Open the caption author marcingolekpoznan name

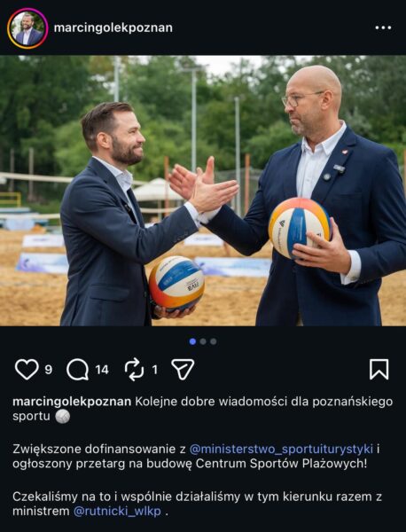(72, 402)
